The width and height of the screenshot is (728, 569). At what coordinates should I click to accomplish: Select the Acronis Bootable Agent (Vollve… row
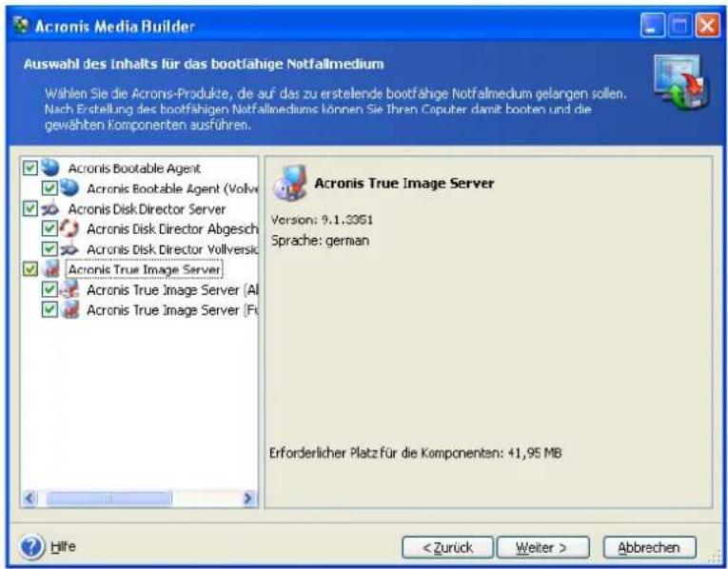(x=172, y=188)
